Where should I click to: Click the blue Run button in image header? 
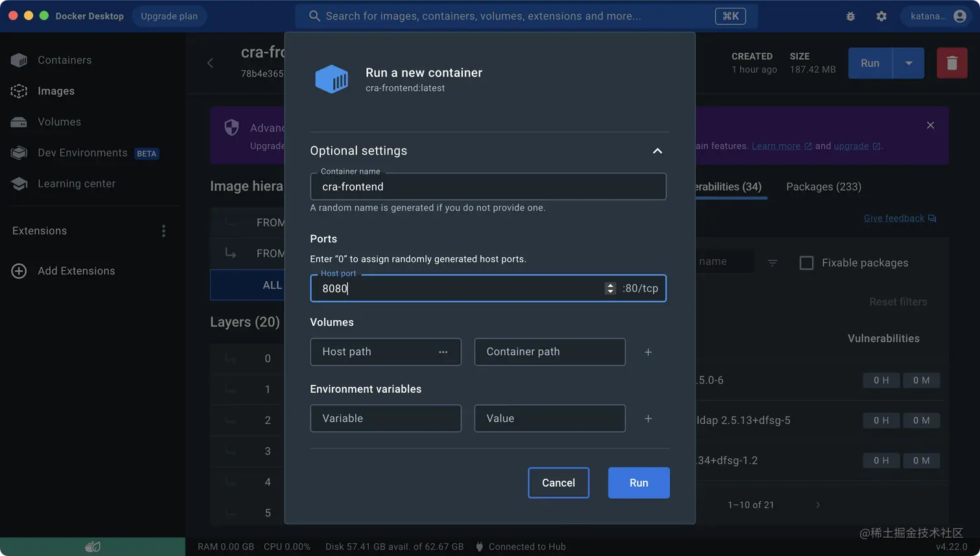pos(870,64)
